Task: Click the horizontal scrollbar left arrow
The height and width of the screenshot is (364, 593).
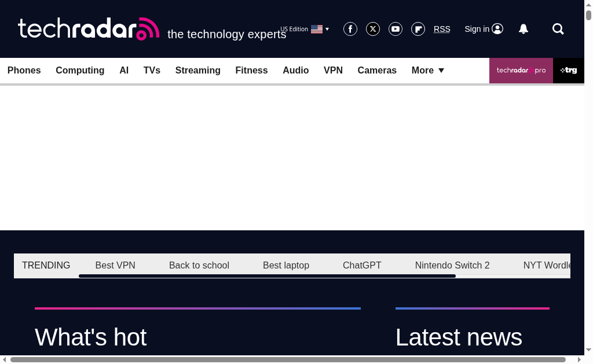Action: tap(5, 359)
